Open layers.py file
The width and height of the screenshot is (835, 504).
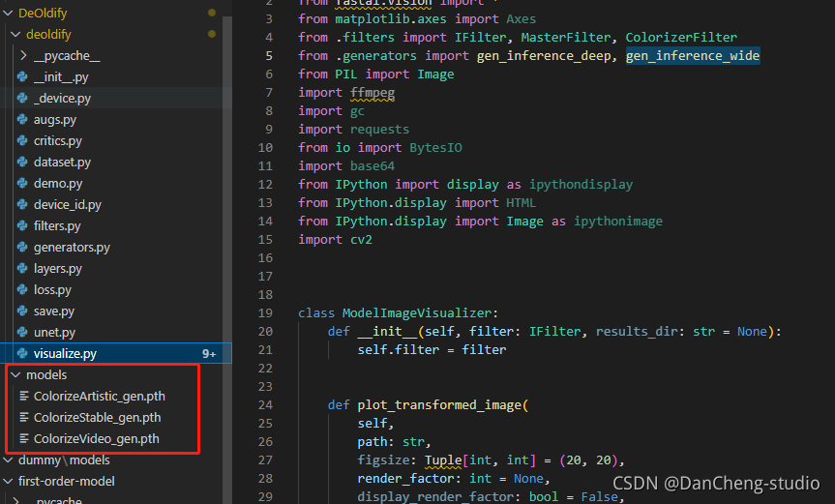pyautogui.click(x=58, y=269)
